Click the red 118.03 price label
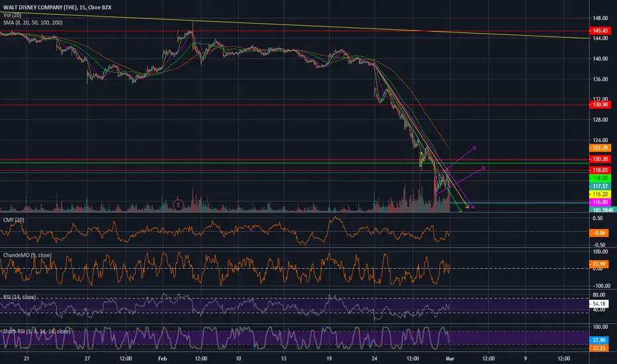 (x=600, y=170)
